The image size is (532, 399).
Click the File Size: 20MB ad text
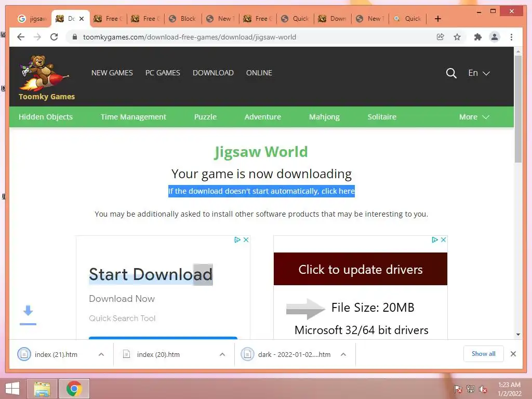373,308
